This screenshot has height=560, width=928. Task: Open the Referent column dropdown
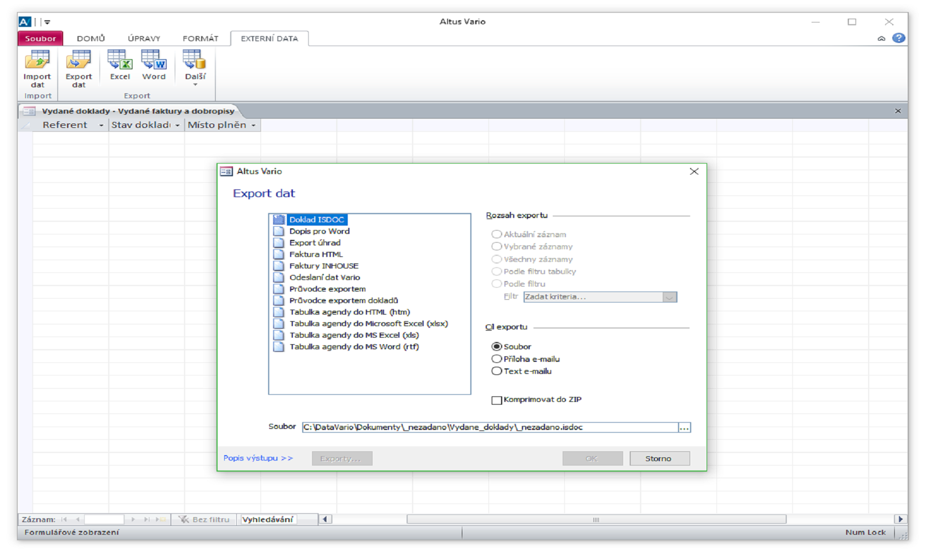click(x=101, y=125)
